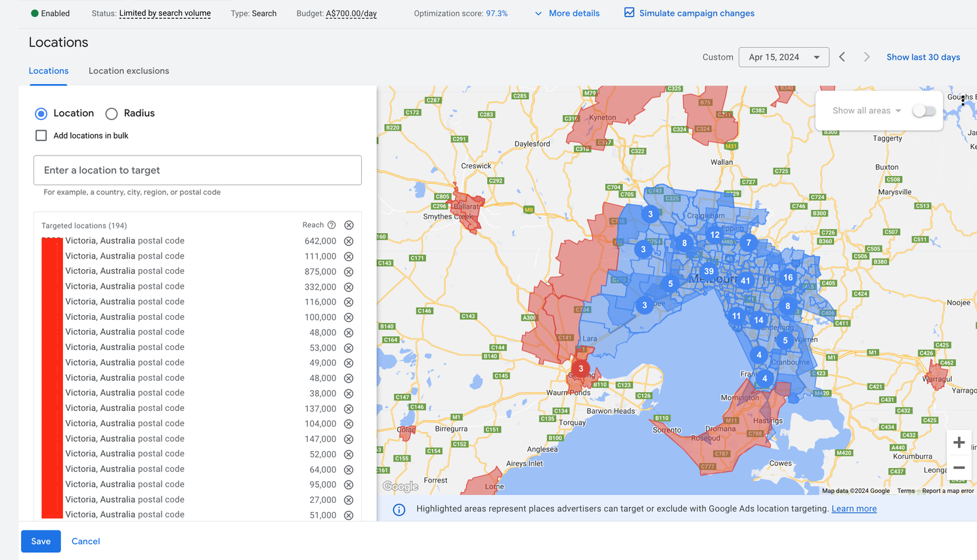Click the info icon beside highlighted areas note
Viewport: 977px width, 560px height.
point(399,509)
